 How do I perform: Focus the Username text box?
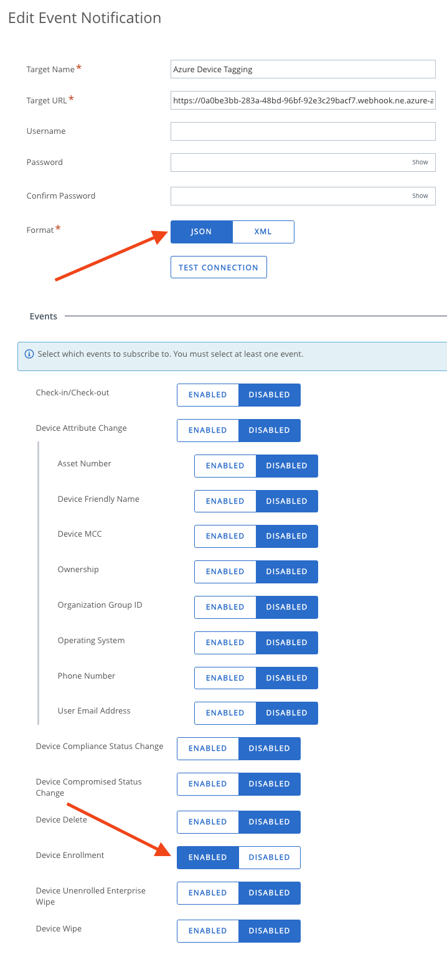pyautogui.click(x=303, y=131)
